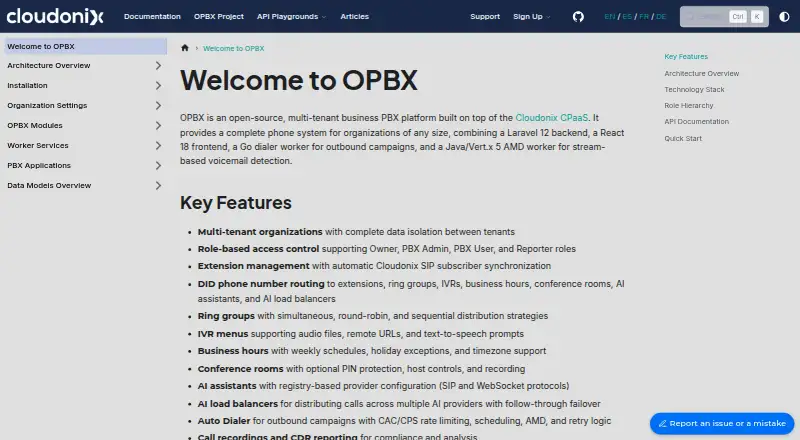This screenshot has height=440, width=800.
Task: Open Articles in the top navigation
Action: pos(355,16)
